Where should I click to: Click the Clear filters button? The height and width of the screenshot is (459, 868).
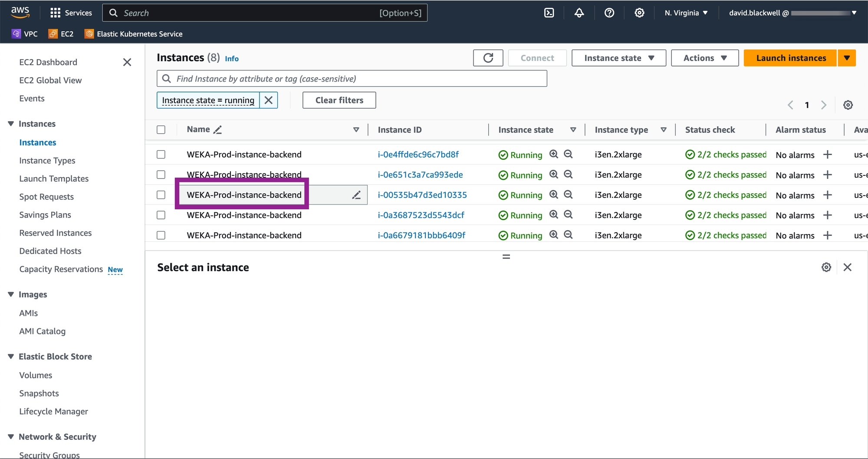point(339,100)
